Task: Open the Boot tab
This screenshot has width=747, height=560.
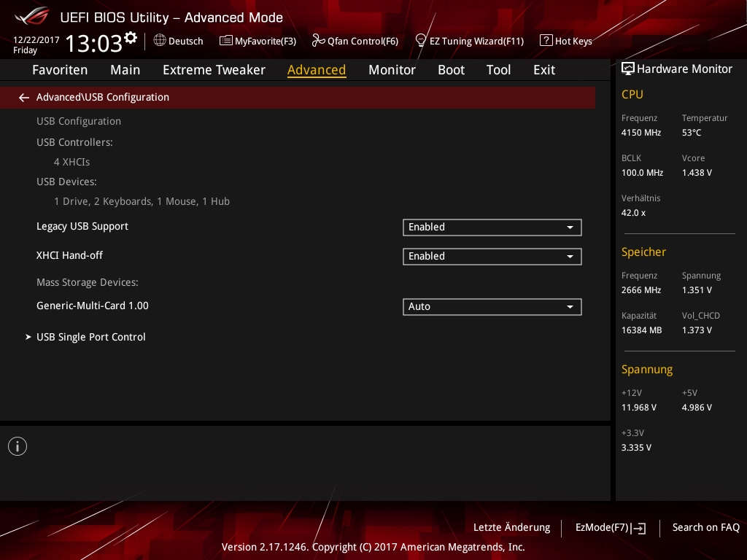Action: [451, 70]
